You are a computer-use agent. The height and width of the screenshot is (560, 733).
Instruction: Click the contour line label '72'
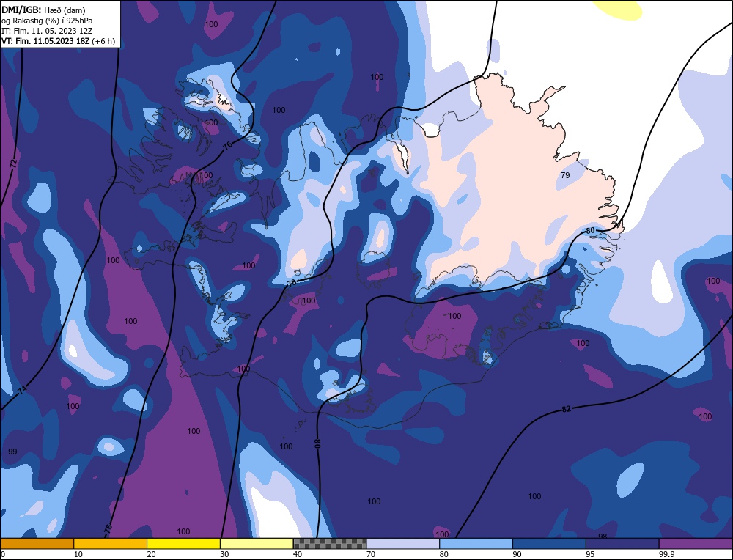click(13, 163)
